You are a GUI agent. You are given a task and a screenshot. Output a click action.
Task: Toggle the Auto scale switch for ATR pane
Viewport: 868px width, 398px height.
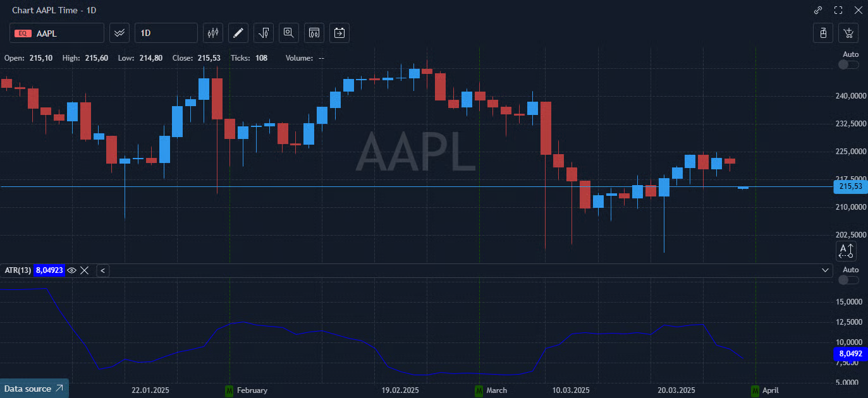tap(848, 280)
